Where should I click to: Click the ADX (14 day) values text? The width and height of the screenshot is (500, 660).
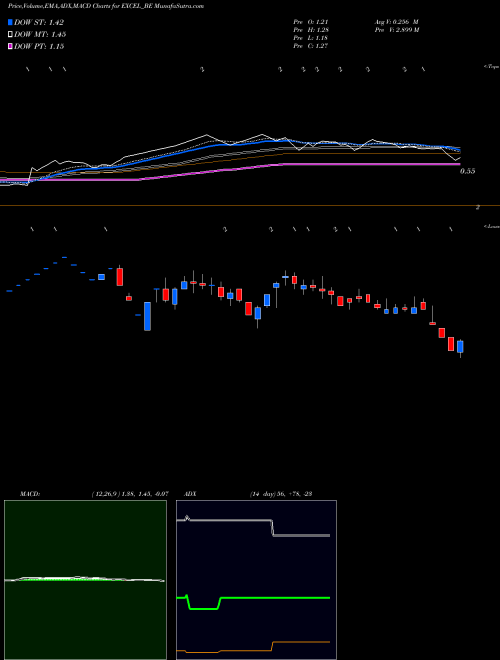click(x=280, y=494)
